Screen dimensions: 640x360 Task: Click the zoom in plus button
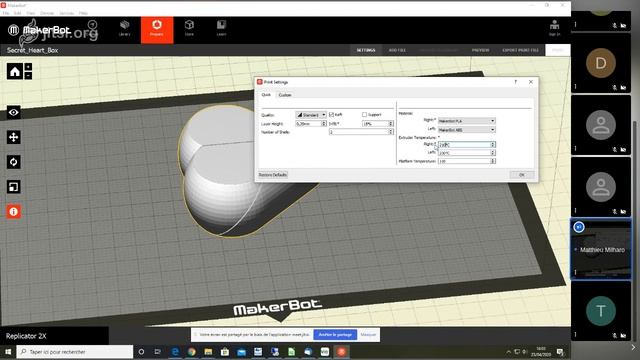pyautogui.click(x=28, y=67)
